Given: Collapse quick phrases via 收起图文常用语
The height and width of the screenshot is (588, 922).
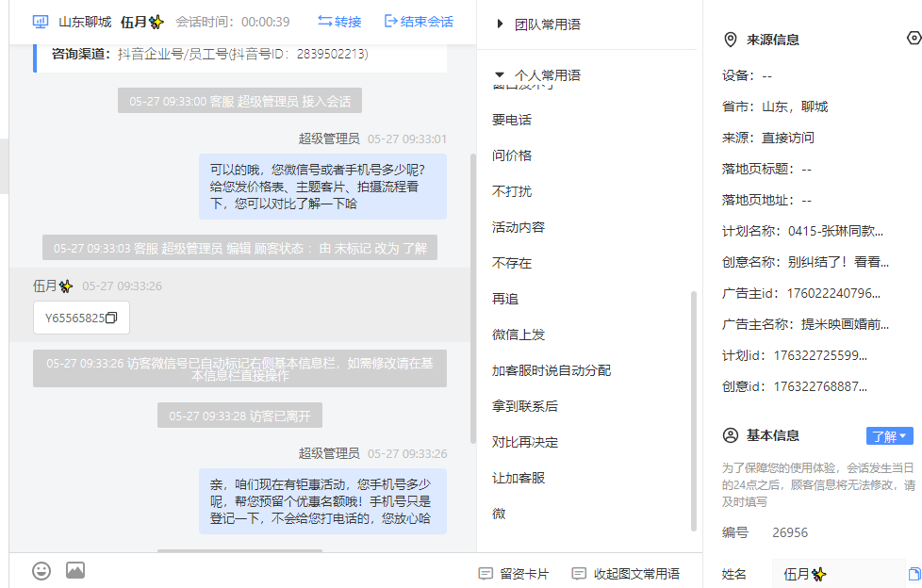Looking at the screenshot, I should [626, 573].
